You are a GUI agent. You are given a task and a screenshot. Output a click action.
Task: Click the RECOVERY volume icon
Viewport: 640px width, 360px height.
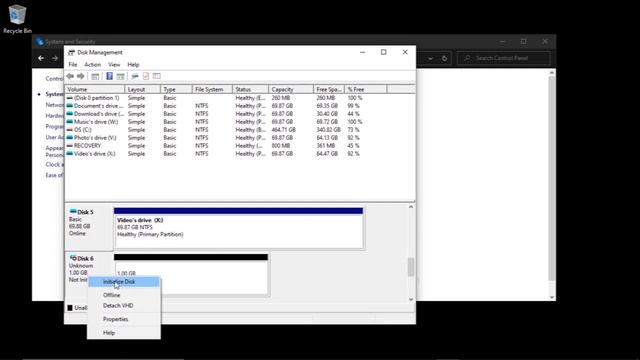(70, 146)
